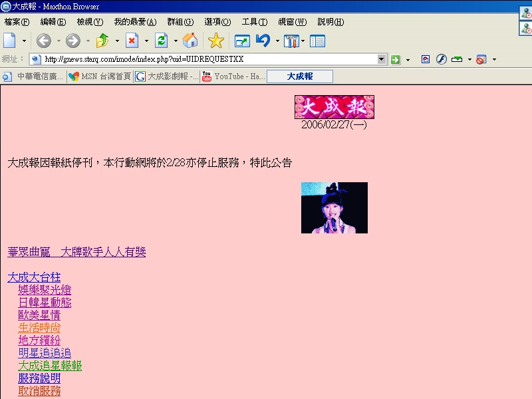Click the singer photo thumbnail
The height and width of the screenshot is (399, 532).
pyautogui.click(x=334, y=207)
